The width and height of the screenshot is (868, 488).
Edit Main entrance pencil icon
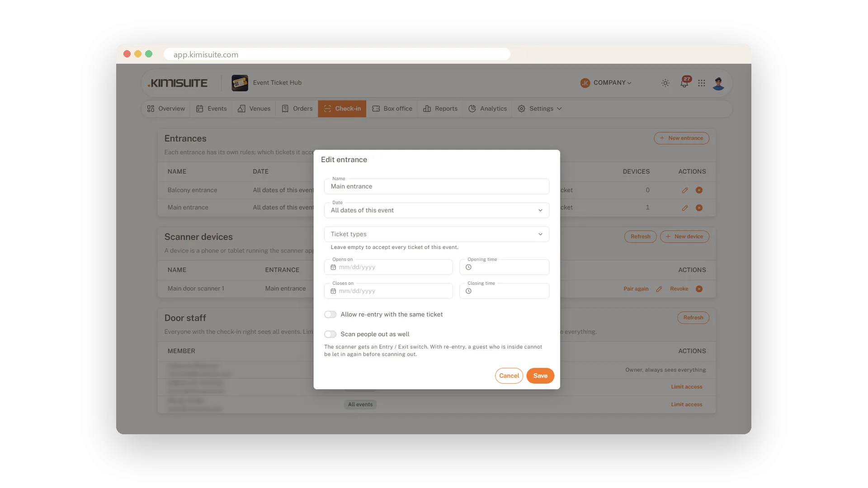click(684, 208)
